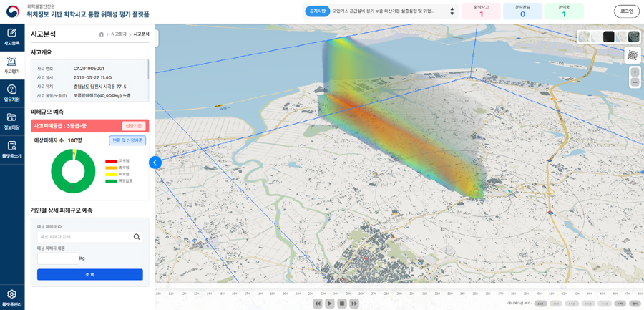
Task: Zoom in the map with plus button
Action: (635, 72)
